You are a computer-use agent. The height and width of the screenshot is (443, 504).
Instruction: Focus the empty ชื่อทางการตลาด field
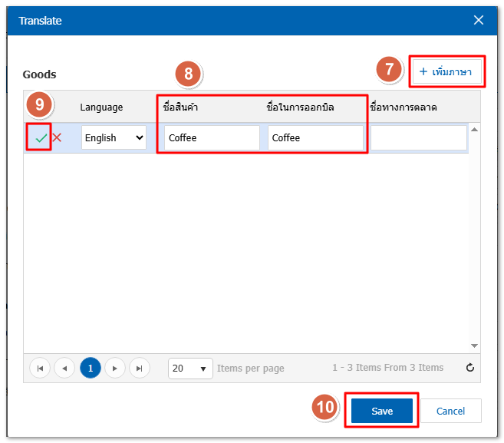tap(418, 138)
